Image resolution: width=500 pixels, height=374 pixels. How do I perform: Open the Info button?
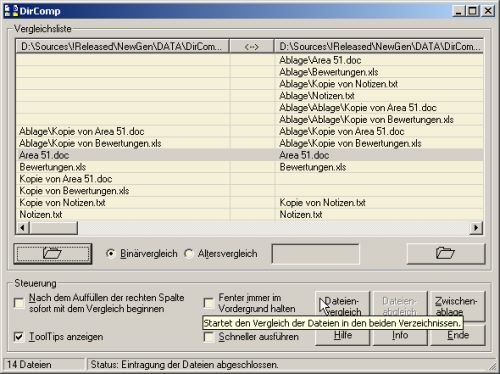tap(400, 335)
